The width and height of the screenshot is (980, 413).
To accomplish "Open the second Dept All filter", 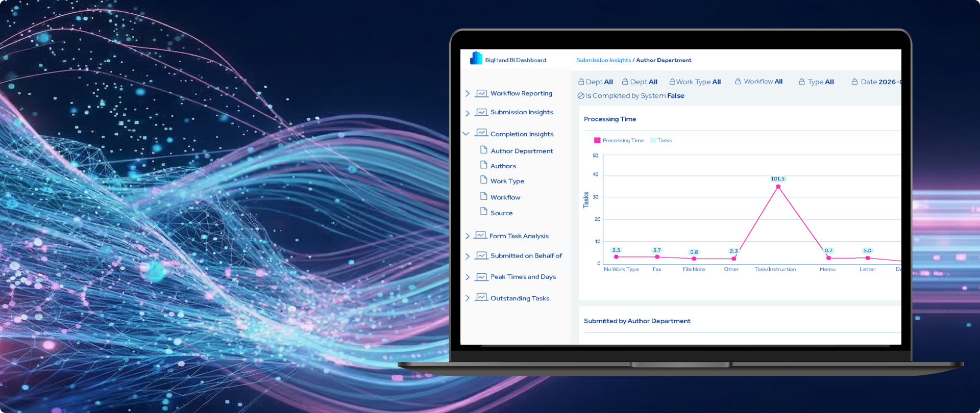I will (640, 82).
